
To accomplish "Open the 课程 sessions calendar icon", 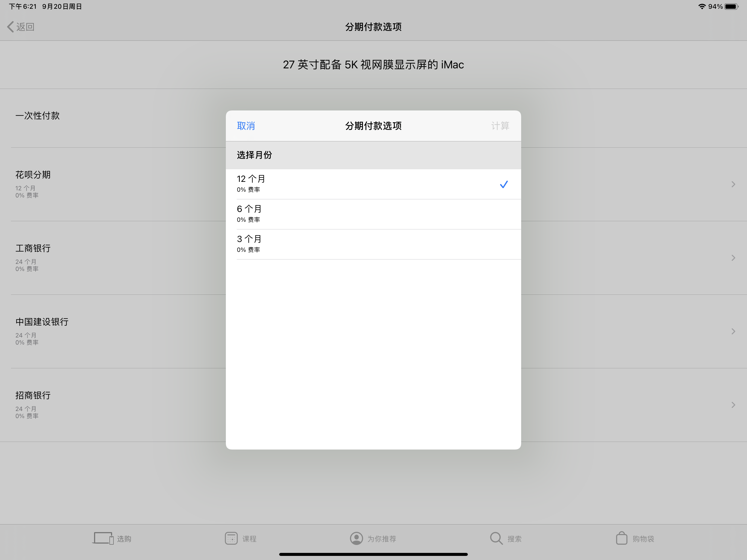I will [x=231, y=538].
